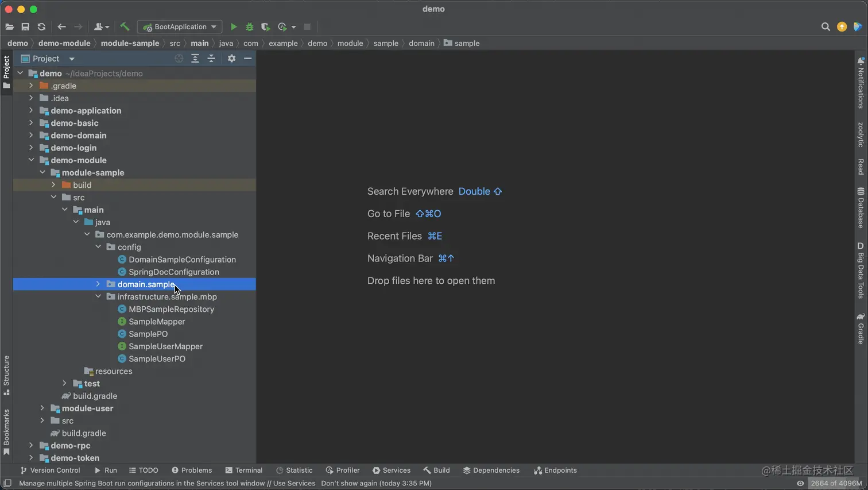Open the Gradle side tool window
The height and width of the screenshot is (490, 868).
click(861, 329)
